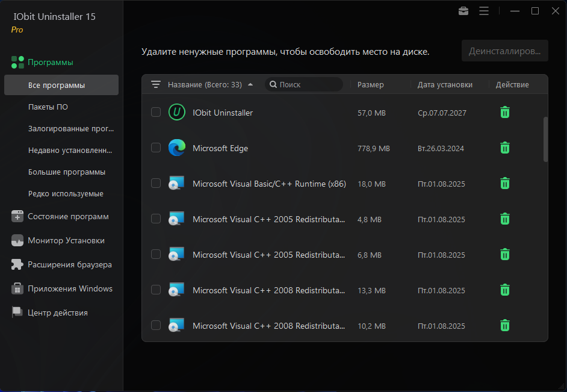Check the Visual Basic/C++ Runtime (x86) box

[156, 183]
